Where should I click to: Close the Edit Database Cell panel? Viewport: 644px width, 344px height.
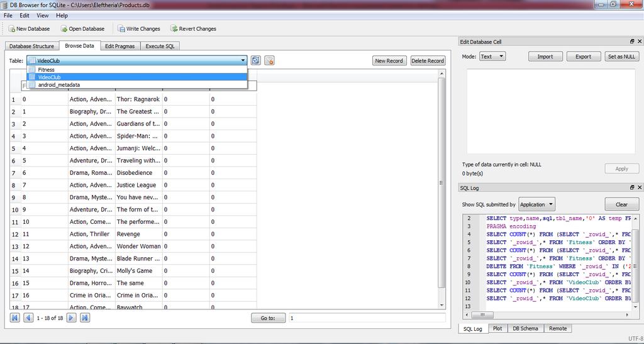point(640,42)
